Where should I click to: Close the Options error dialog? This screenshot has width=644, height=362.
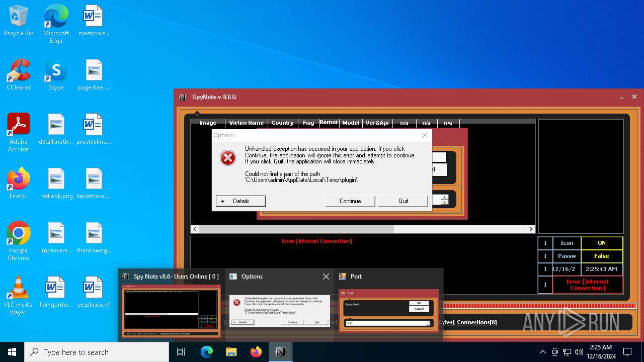tap(425, 135)
